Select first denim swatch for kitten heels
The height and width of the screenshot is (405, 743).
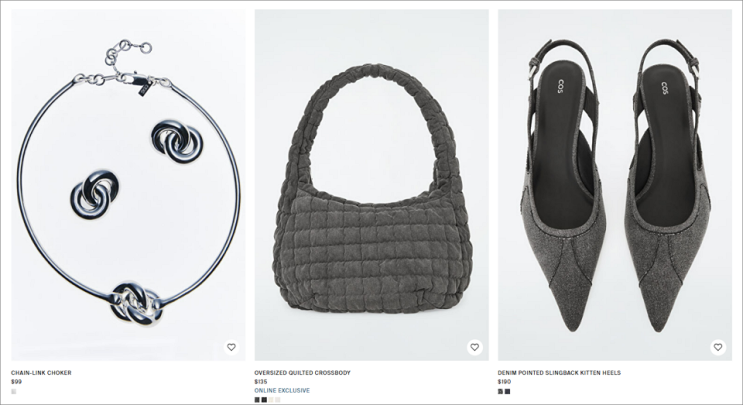point(500,391)
